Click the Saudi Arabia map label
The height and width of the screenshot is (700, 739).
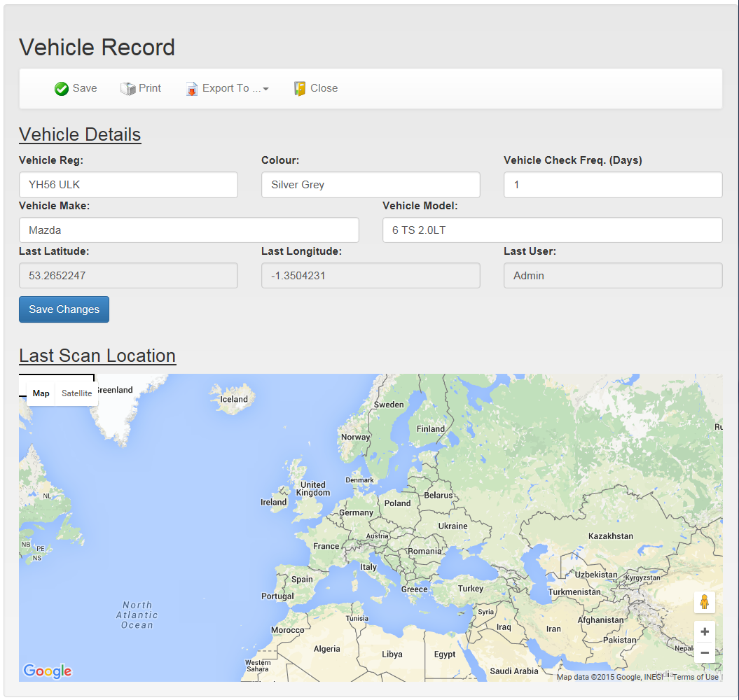(513, 671)
